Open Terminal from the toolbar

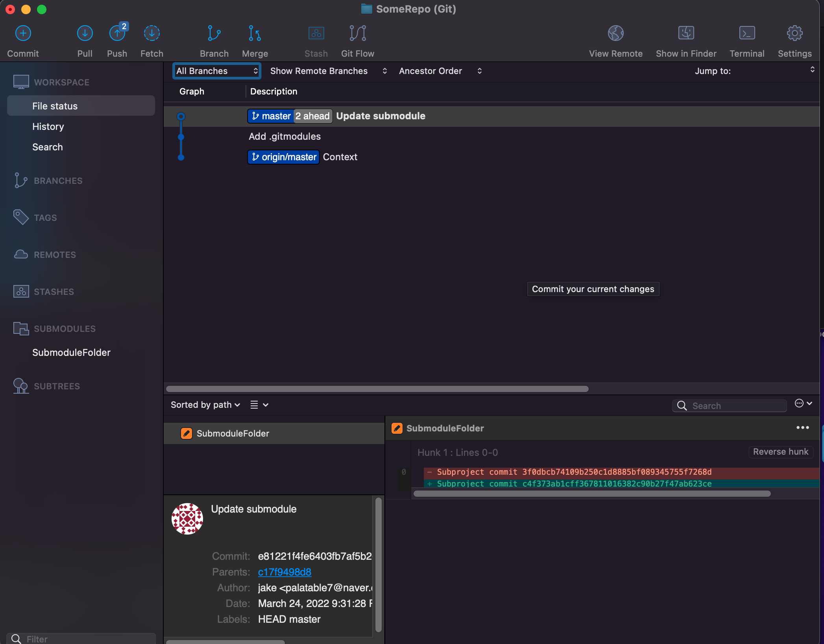(x=746, y=33)
